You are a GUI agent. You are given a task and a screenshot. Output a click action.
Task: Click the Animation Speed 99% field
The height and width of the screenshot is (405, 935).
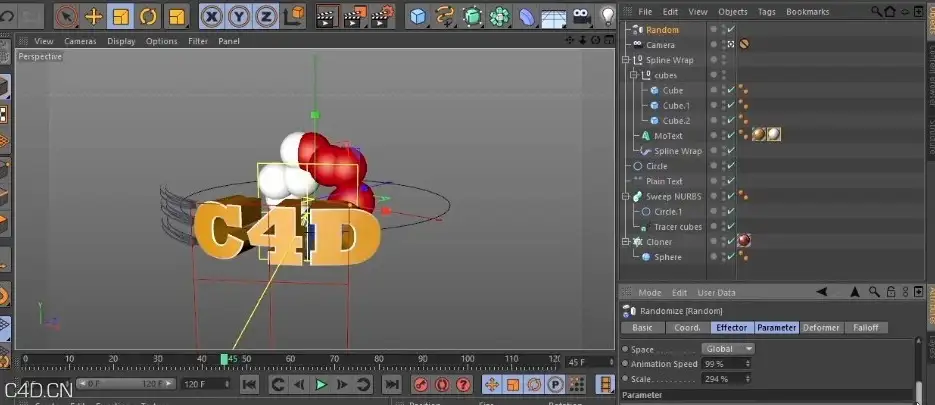click(726, 364)
